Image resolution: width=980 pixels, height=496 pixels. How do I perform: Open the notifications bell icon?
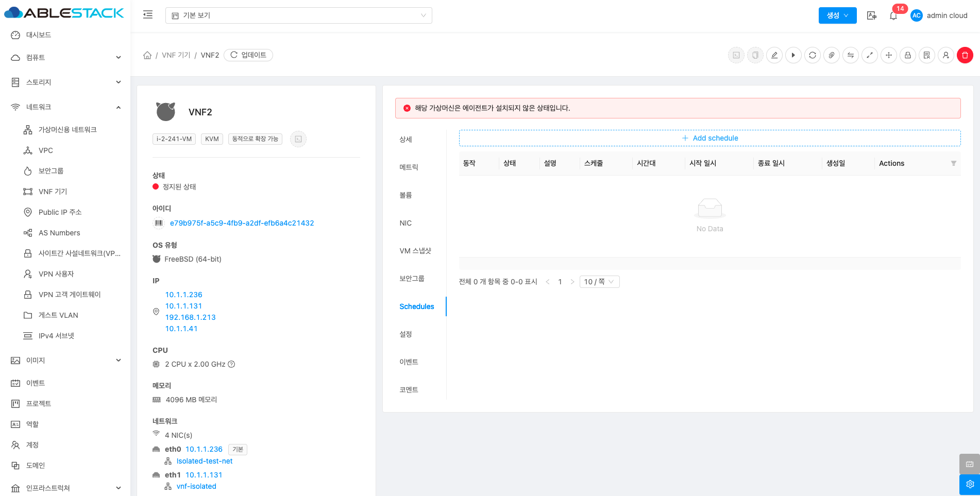[x=893, y=16]
